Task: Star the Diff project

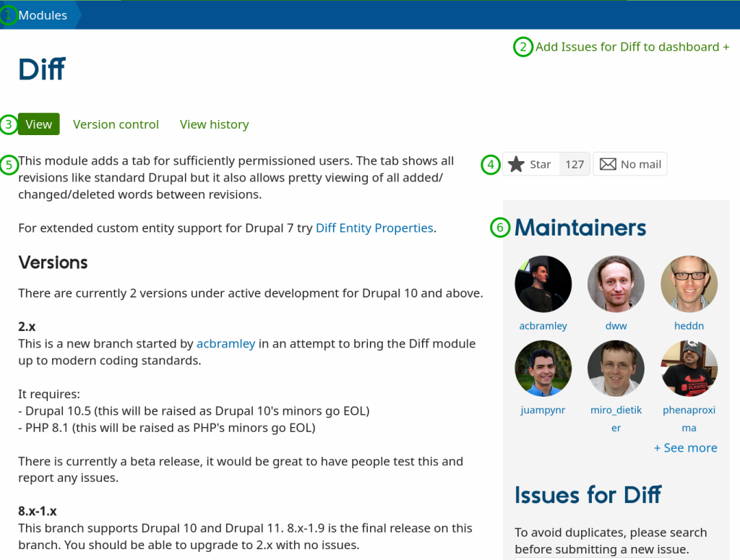Action: pyautogui.click(x=531, y=164)
